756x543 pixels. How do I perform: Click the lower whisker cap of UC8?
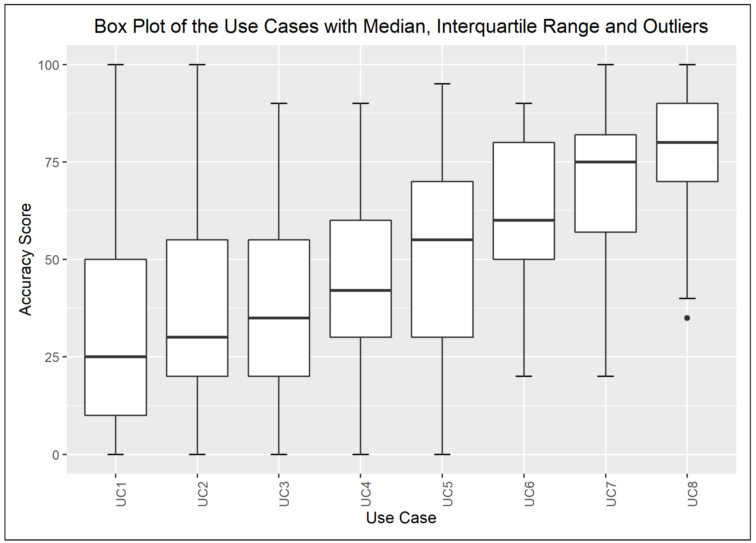(687, 299)
